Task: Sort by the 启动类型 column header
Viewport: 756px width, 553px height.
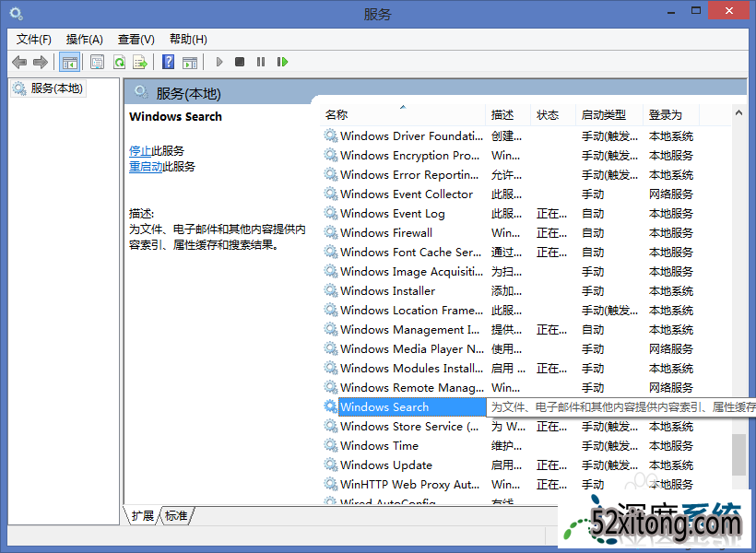Action: pyautogui.click(x=608, y=114)
